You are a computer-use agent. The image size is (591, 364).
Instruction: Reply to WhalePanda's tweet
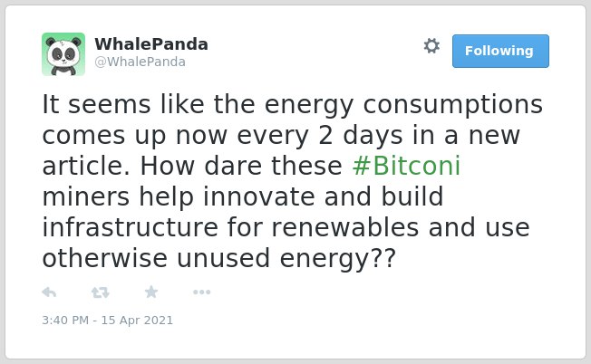(49, 292)
